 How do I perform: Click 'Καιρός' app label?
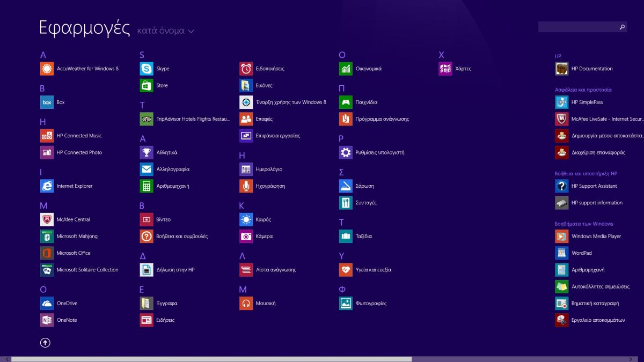pyautogui.click(x=264, y=220)
